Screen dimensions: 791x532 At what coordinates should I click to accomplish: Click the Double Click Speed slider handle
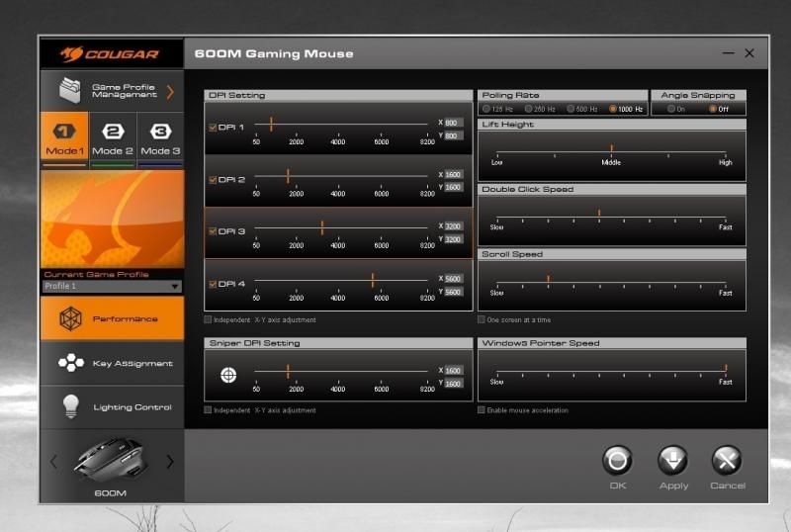599,213
